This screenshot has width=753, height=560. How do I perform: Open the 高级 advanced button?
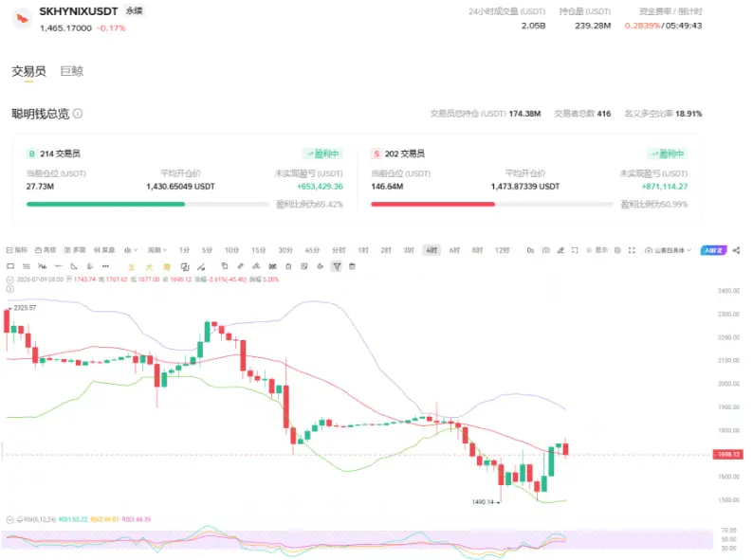(x=46, y=250)
